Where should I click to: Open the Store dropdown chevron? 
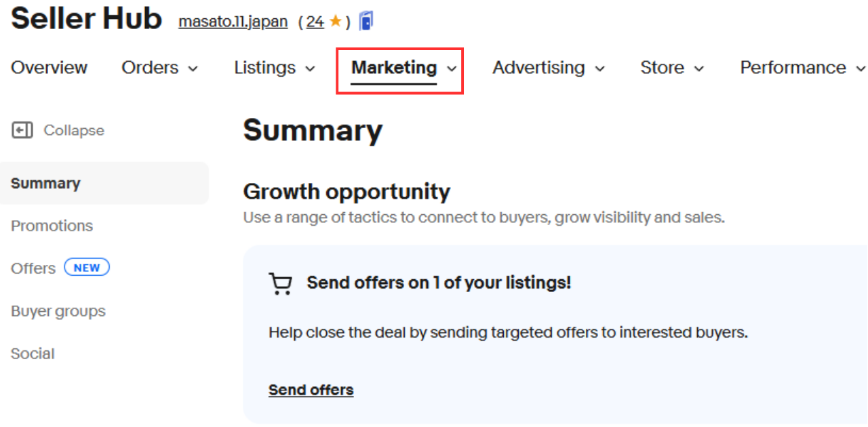[x=699, y=68]
